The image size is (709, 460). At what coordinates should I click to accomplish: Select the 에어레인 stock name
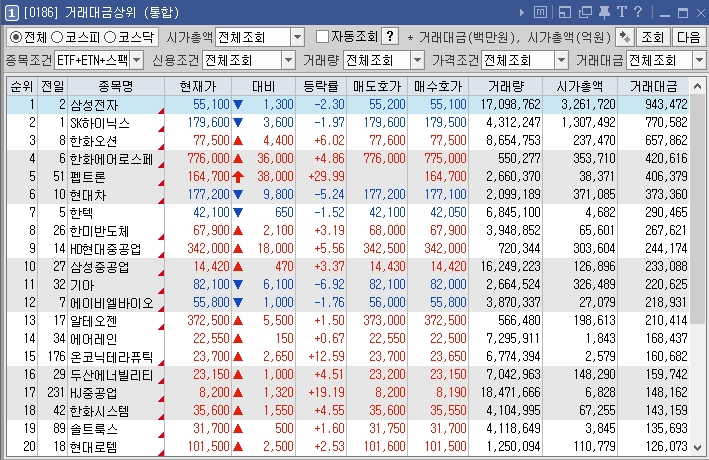[x=94, y=339]
